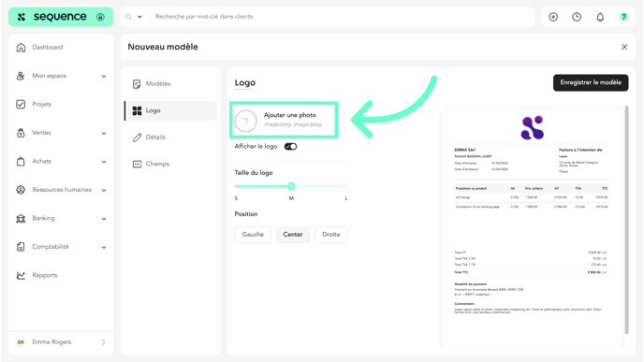Click the dashed photo placeholder circle
The width and height of the screenshot is (644, 362).
(245, 121)
